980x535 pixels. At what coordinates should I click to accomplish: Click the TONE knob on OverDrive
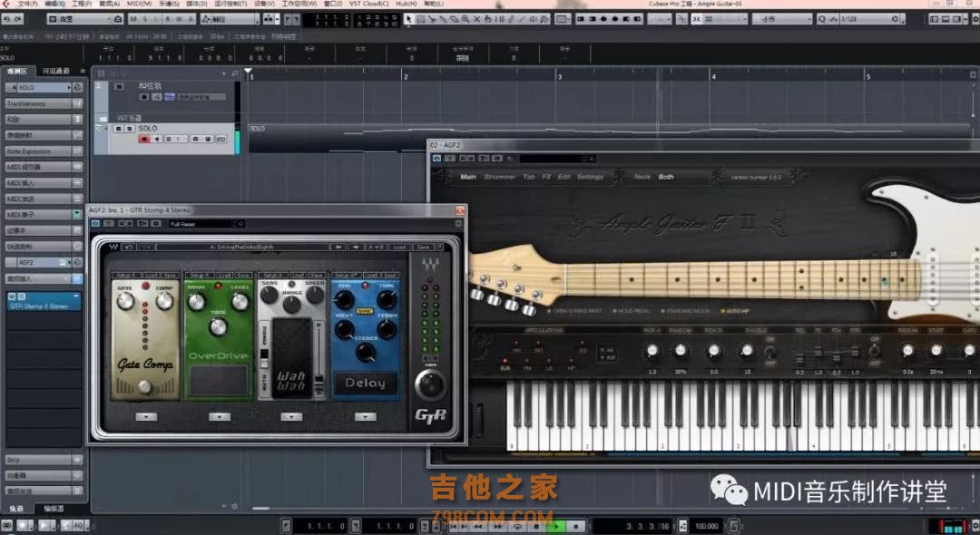218,326
